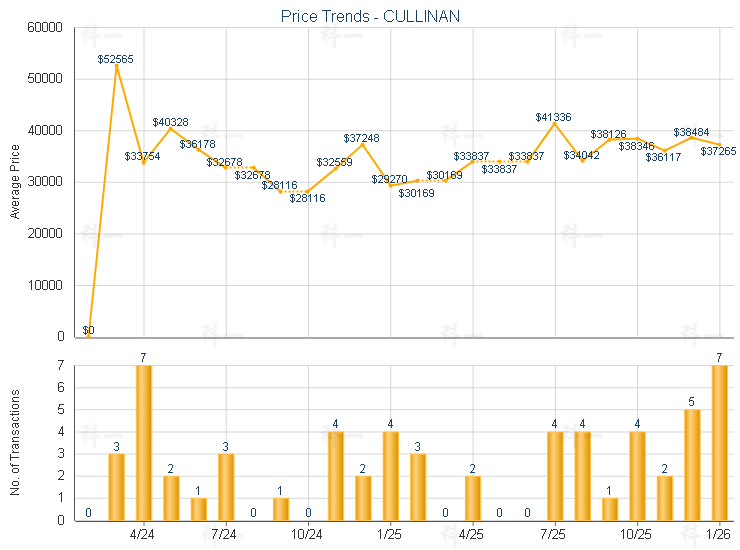740x550 pixels.
Task: Select the final $37265 data point
Action: click(719, 144)
